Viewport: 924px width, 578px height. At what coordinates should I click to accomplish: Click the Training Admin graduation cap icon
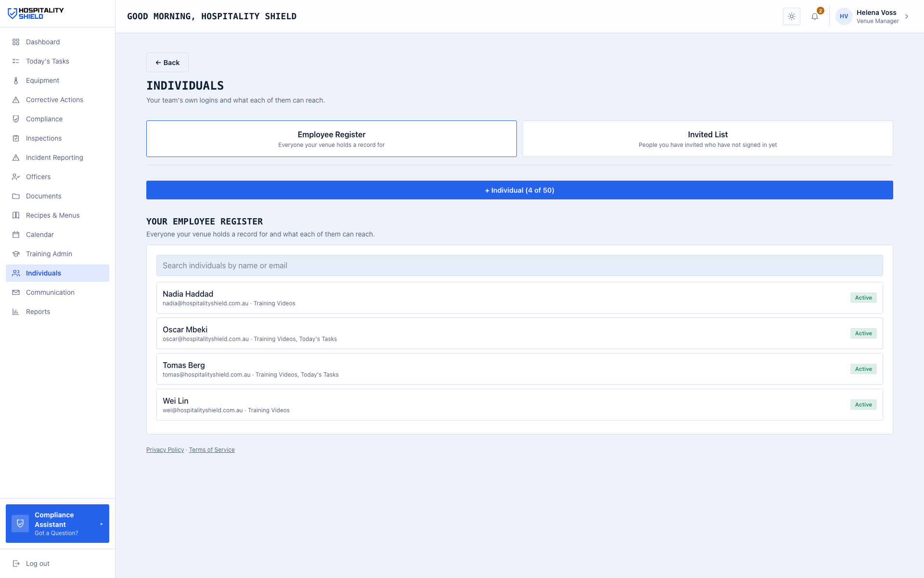[16, 254]
